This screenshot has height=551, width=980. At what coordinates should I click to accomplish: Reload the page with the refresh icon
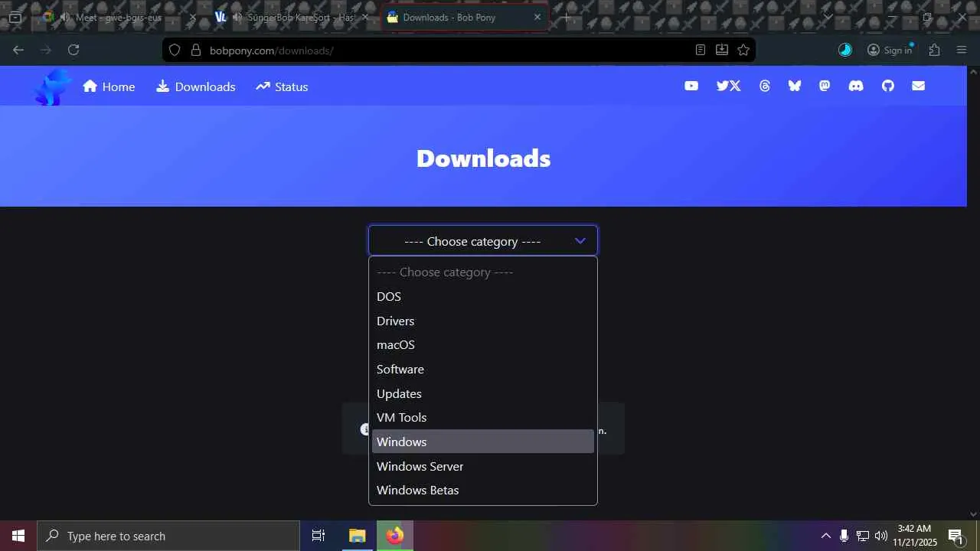click(x=73, y=50)
